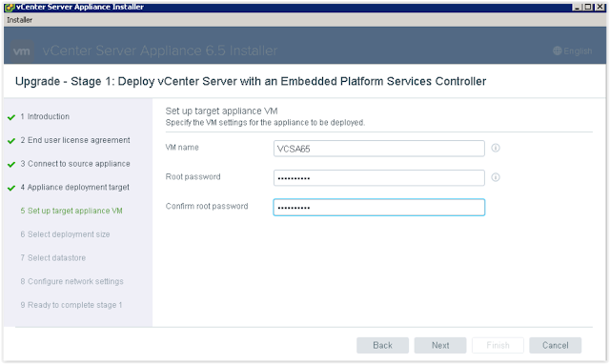Select step 8 Configure network settings

pyautogui.click(x=72, y=281)
